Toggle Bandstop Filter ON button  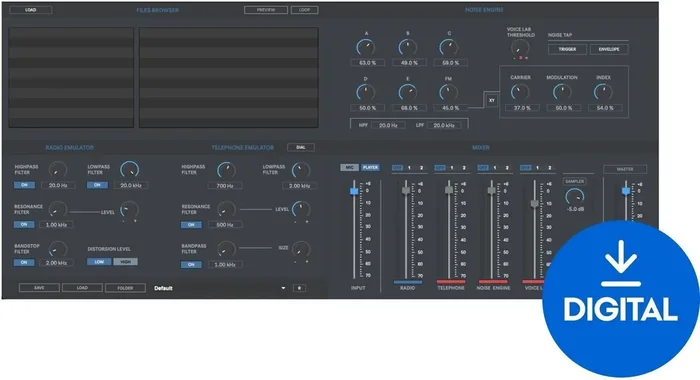(24, 263)
